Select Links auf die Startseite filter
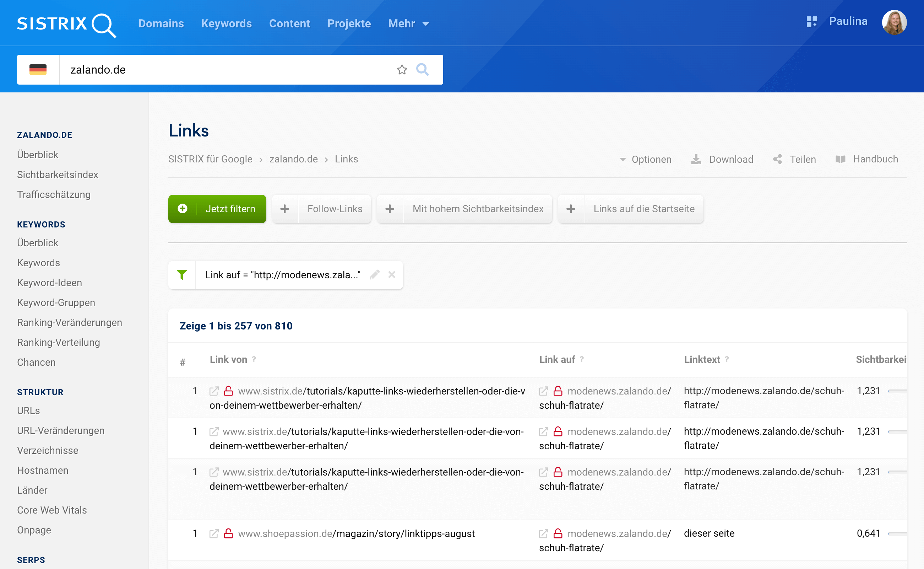This screenshot has width=924, height=569. pyautogui.click(x=644, y=209)
